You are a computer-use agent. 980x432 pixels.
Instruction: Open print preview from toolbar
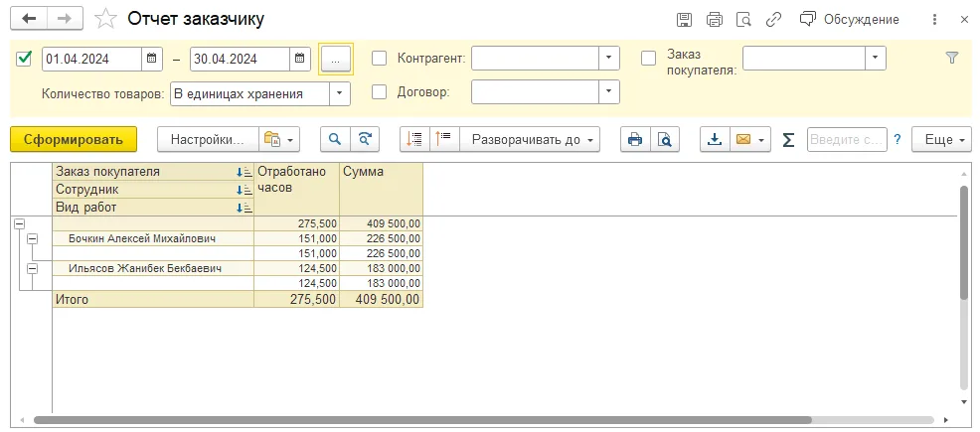pyautogui.click(x=665, y=139)
